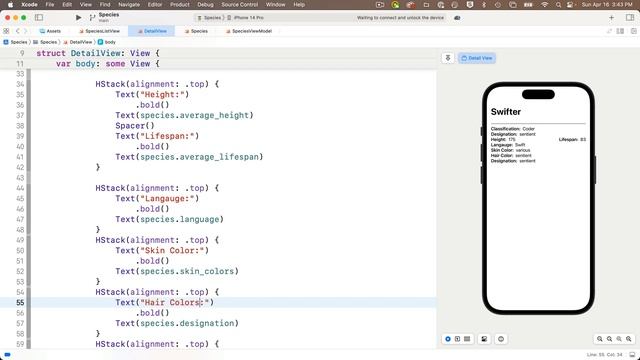Open the Product menu
The height and width of the screenshot is (360, 640).
pos(180,4)
